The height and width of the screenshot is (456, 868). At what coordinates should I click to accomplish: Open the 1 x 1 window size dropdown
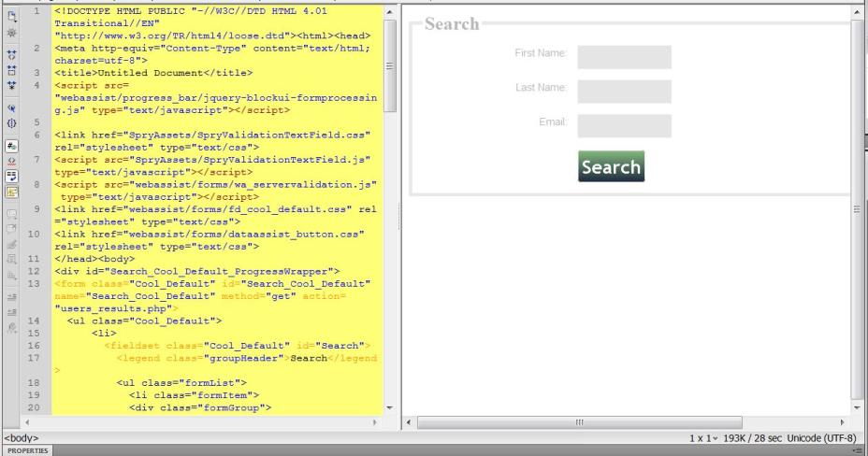point(703,438)
